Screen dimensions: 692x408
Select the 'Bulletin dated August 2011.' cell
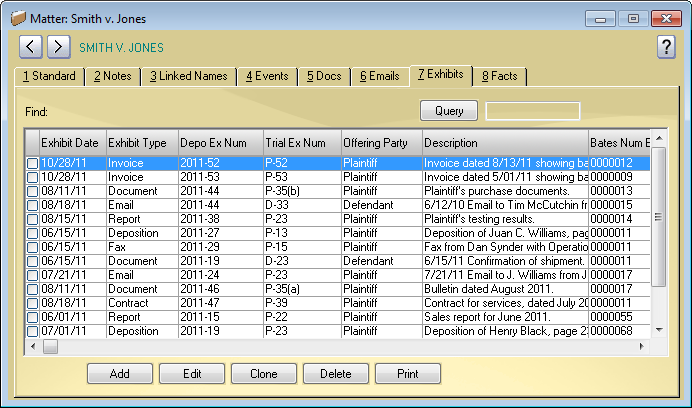[505, 289]
